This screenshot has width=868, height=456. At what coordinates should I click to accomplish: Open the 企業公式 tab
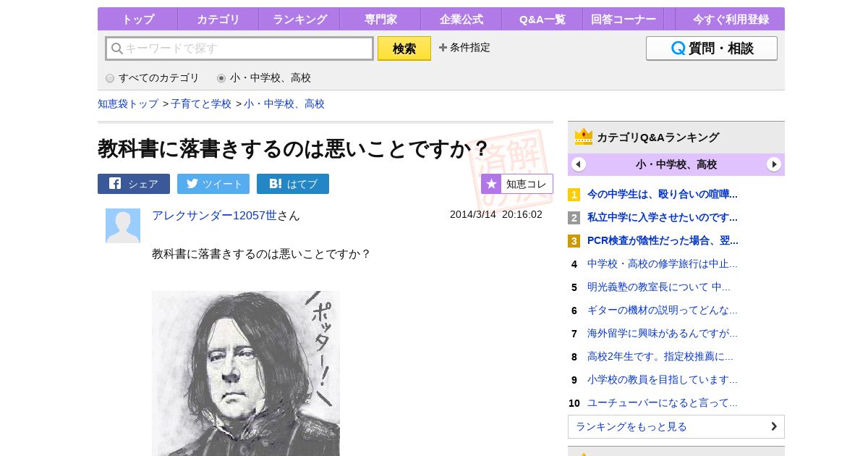pyautogui.click(x=461, y=19)
